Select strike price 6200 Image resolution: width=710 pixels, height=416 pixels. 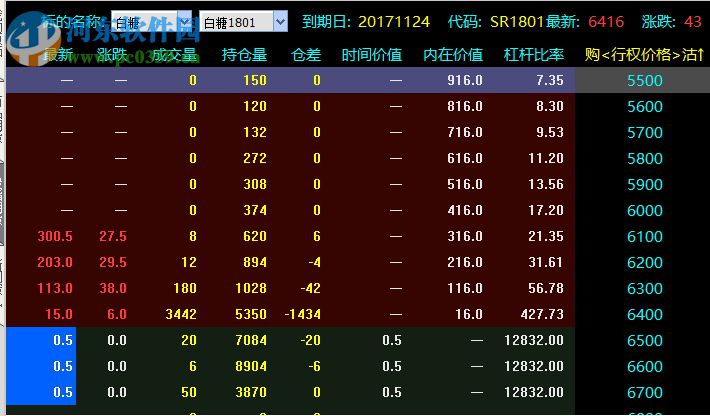(x=645, y=263)
